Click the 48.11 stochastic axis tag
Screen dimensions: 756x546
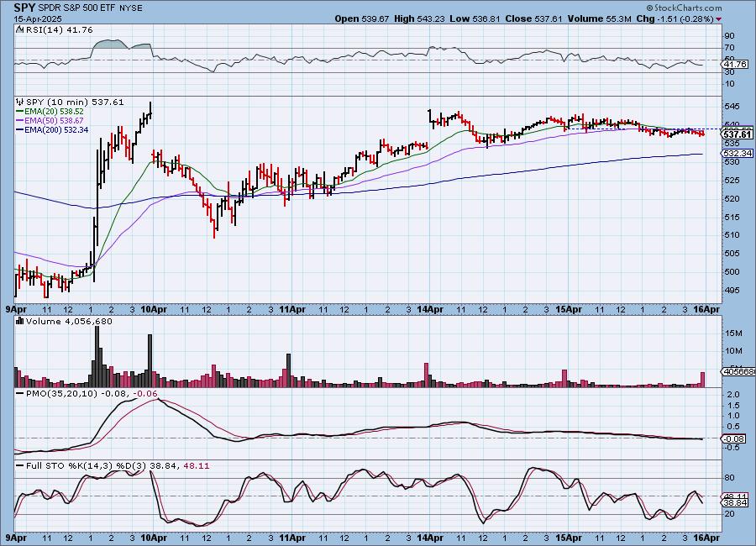(735, 496)
